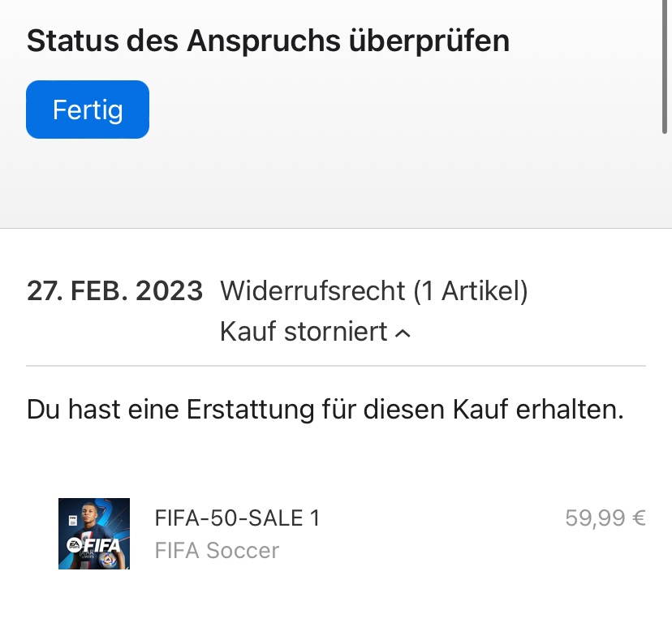This screenshot has width=672, height=623.
Task: Click the separator line below Kauf storniert
Action: (336, 366)
